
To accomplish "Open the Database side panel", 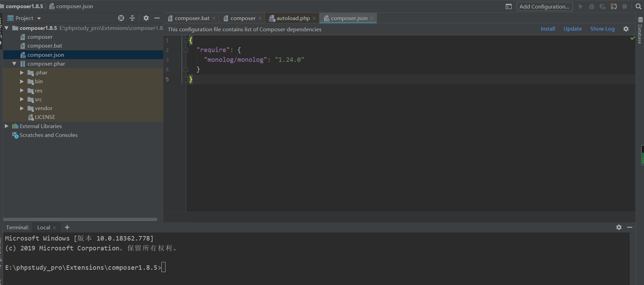I will pyautogui.click(x=640, y=31).
